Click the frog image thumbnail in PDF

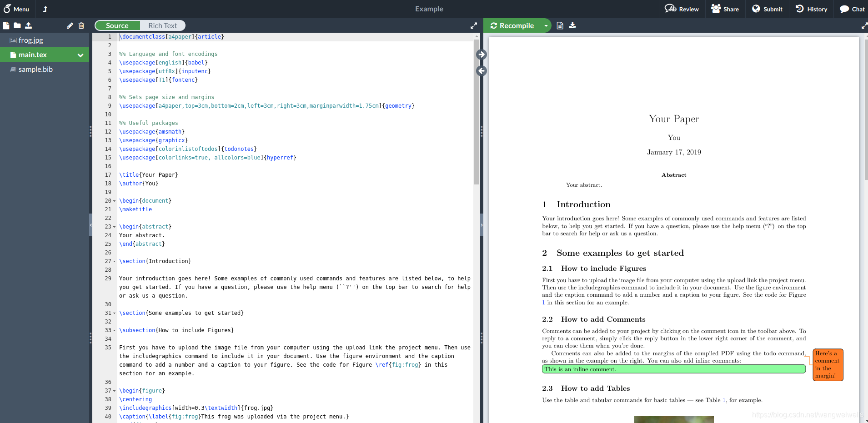674,419
